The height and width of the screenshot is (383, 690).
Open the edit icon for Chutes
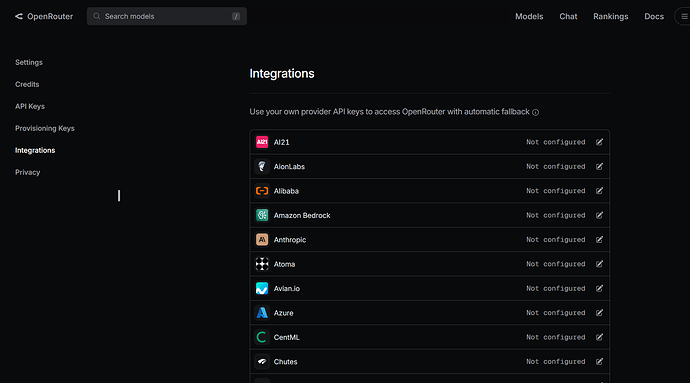tap(599, 361)
